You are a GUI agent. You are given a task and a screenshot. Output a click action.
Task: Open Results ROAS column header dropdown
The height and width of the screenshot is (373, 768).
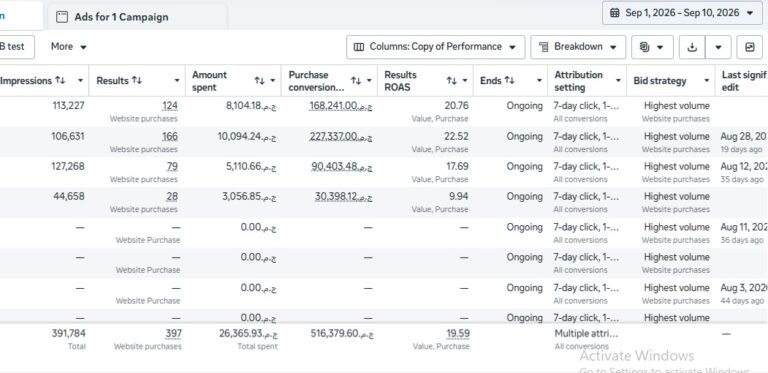coord(465,81)
